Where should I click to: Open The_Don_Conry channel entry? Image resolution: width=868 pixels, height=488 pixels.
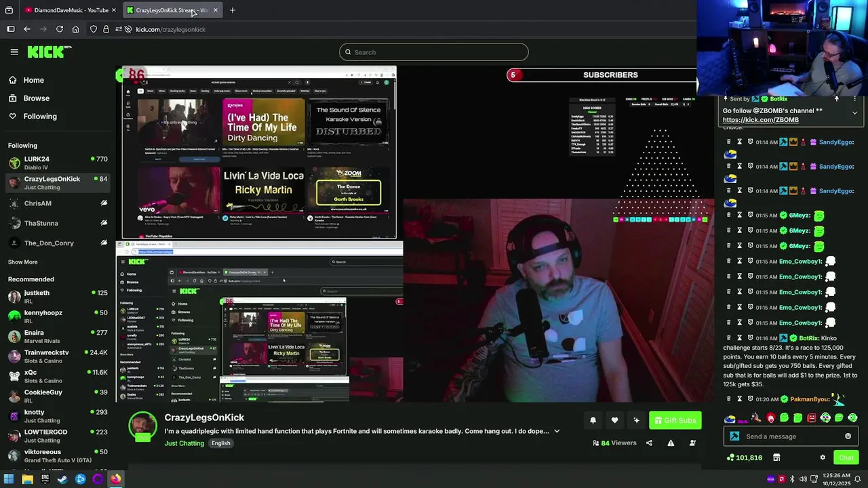click(x=58, y=243)
